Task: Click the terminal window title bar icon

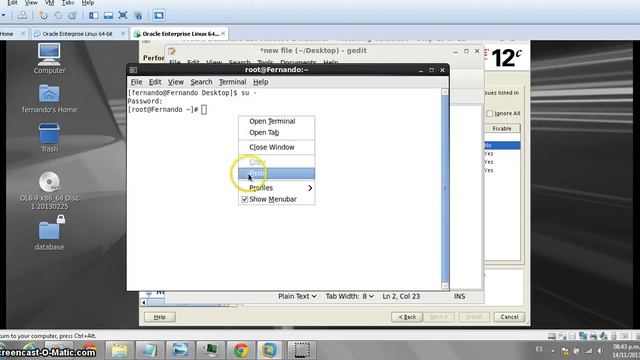Action: click(133, 70)
